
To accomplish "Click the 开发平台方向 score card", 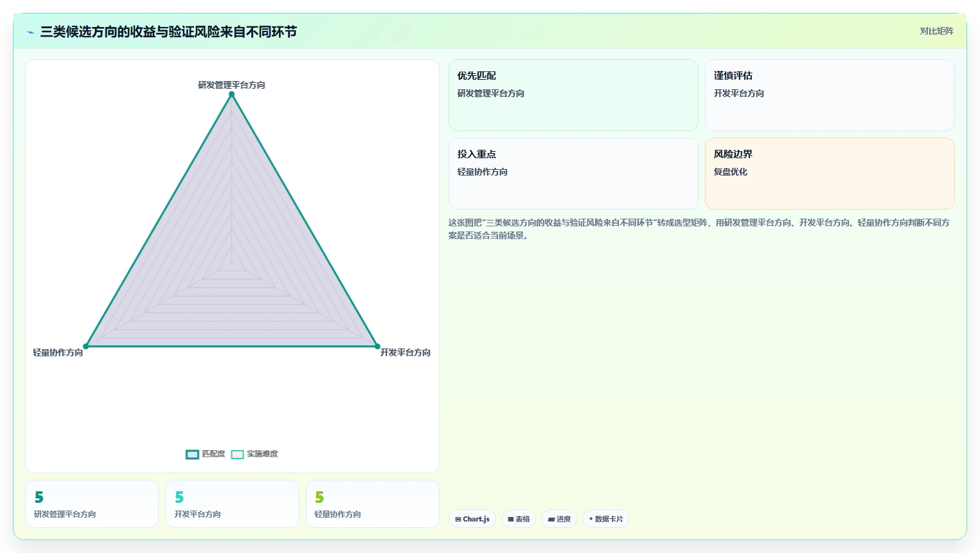I will click(x=232, y=504).
